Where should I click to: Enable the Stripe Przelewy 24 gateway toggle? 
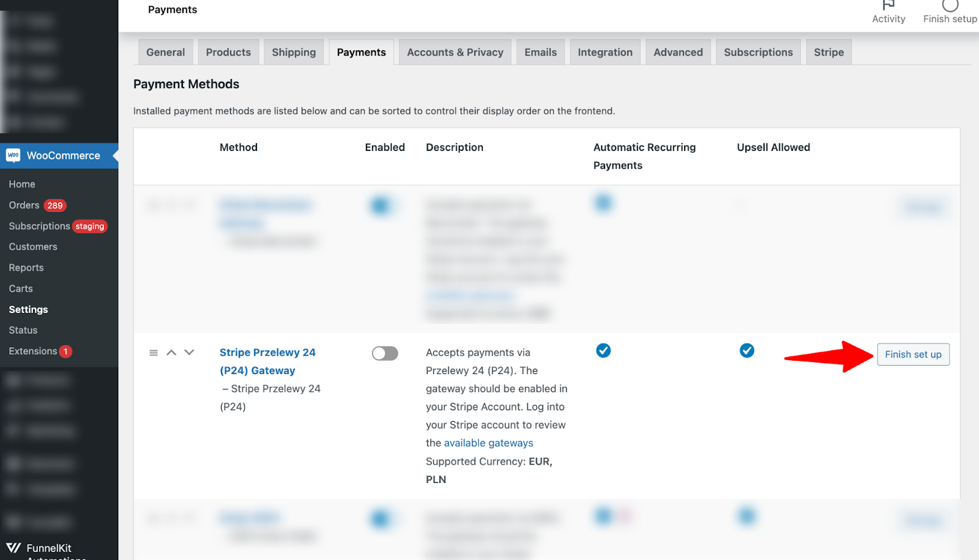pyautogui.click(x=385, y=353)
